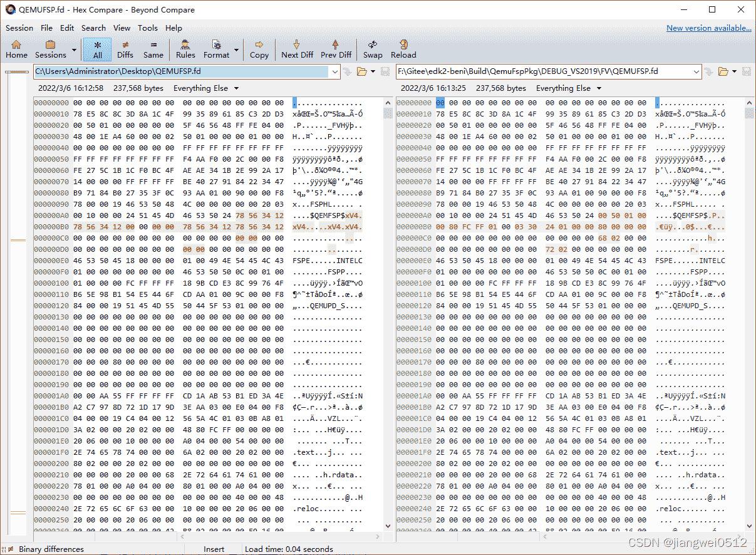Image resolution: width=756 pixels, height=555 pixels.
Task: Open the File menu
Action: tap(47, 28)
